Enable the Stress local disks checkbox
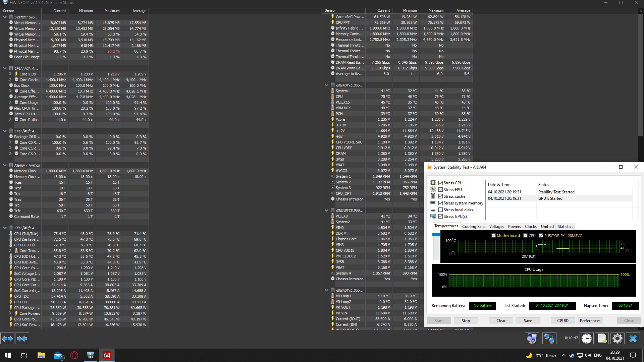 [440, 210]
